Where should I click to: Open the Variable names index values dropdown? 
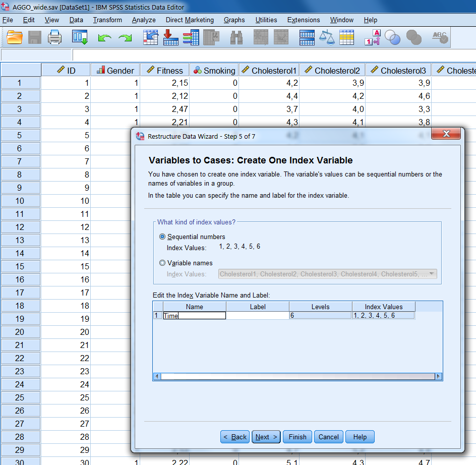[x=432, y=274]
